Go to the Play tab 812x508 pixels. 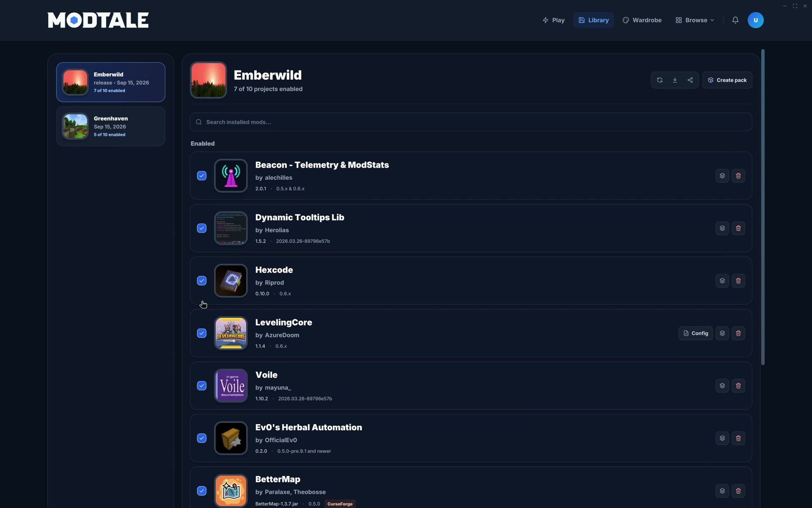553,20
